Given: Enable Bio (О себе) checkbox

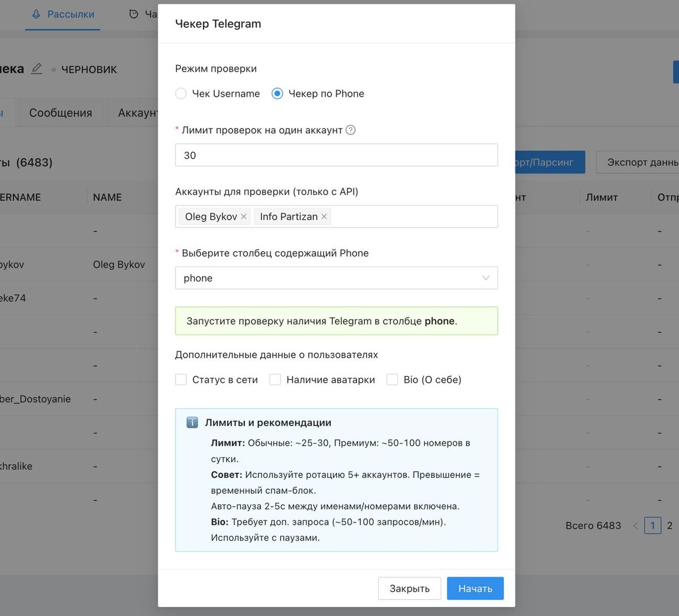Looking at the screenshot, I should coord(392,380).
